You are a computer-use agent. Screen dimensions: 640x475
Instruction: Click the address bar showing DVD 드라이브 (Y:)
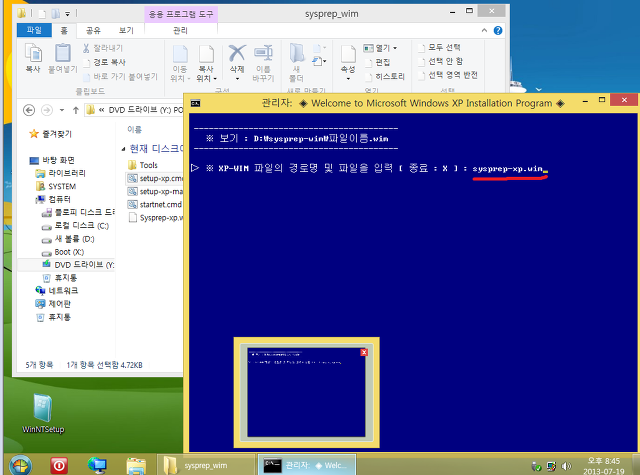click(x=134, y=110)
